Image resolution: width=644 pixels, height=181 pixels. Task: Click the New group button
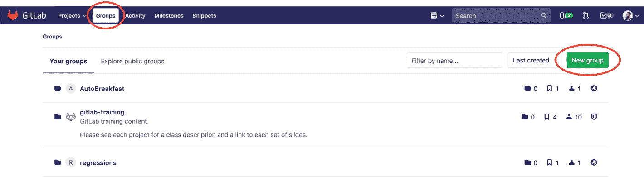coord(587,60)
